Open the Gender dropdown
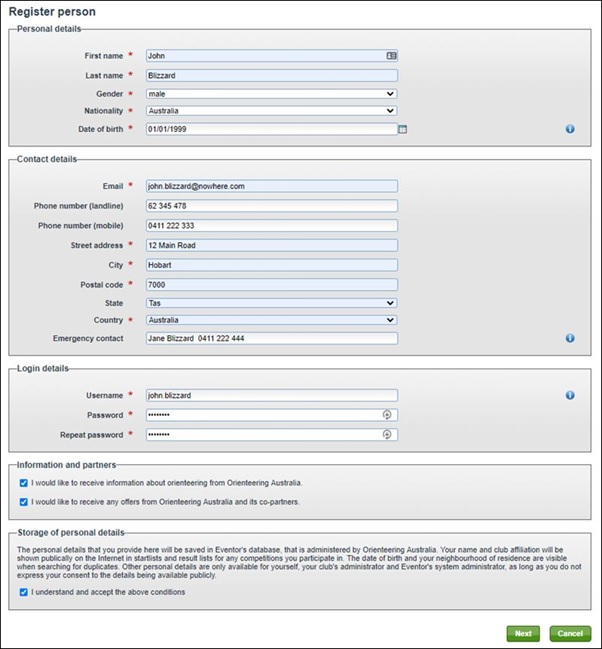Screen dimensions: 602x649 click(x=271, y=94)
